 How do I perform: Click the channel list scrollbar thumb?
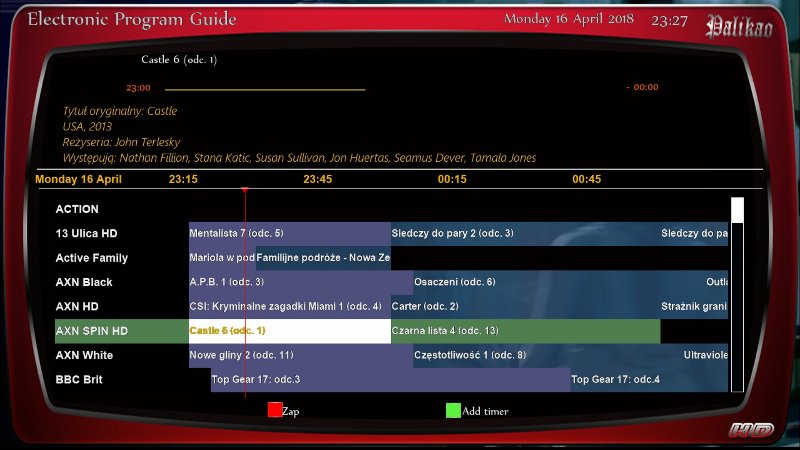click(x=737, y=210)
